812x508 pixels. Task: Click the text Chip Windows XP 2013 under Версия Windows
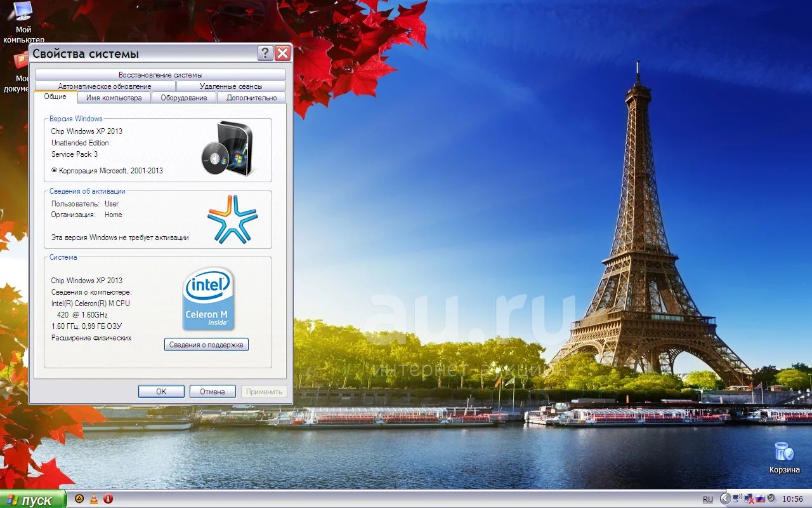(87, 131)
